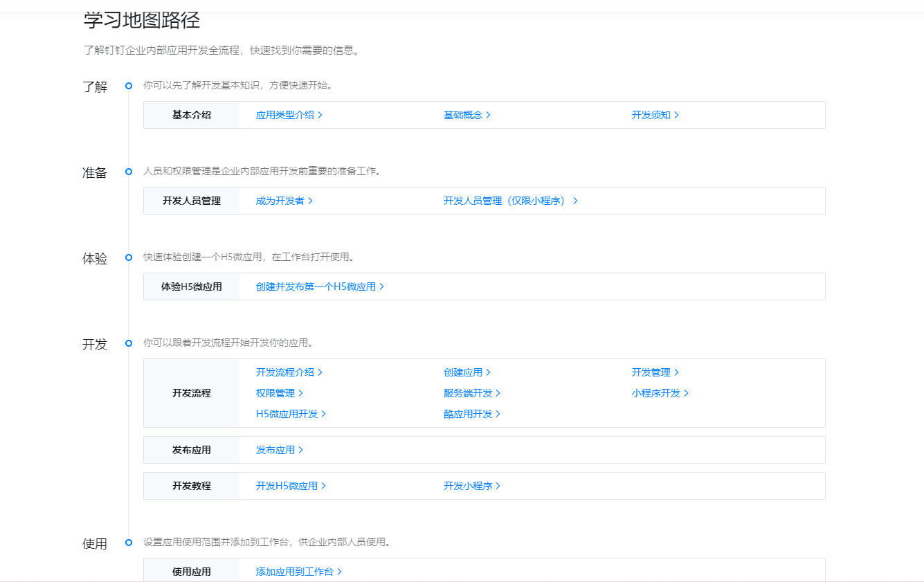Image resolution: width=924 pixels, height=582 pixels.
Task: Open 创建并发布第一个H5微应用 link
Action: [320, 287]
